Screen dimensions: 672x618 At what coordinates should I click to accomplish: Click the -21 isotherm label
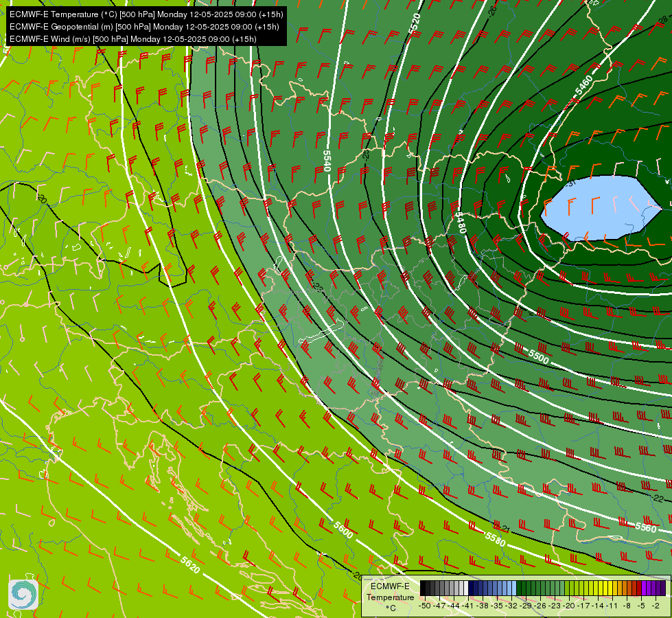point(504,529)
